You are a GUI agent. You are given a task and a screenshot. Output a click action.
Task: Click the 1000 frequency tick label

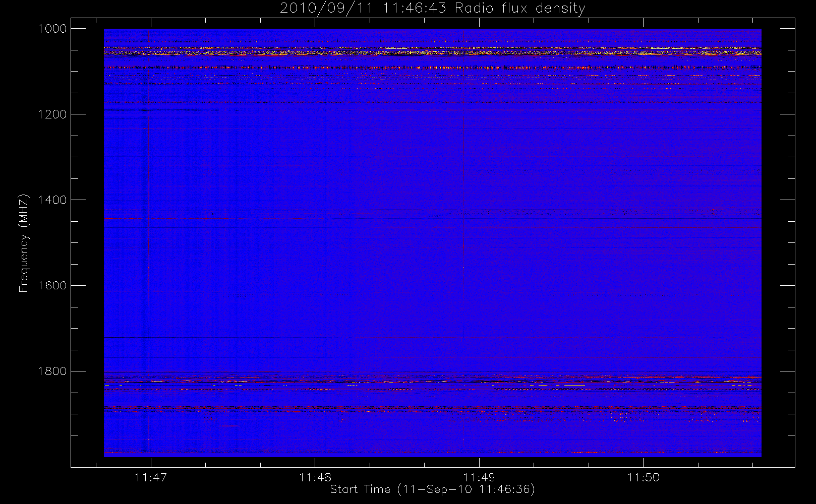click(52, 29)
